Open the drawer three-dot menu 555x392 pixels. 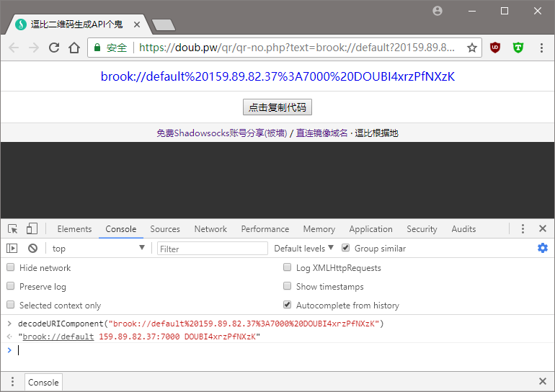[x=12, y=381]
